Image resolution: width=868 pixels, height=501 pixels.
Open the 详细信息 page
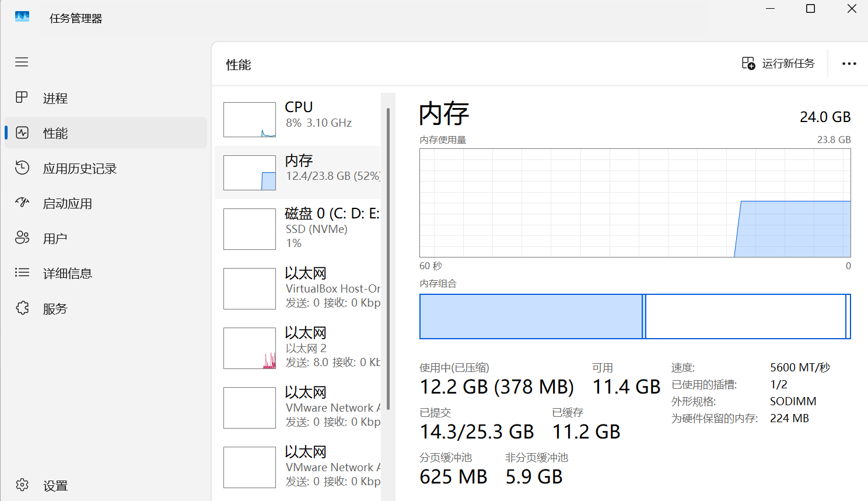(x=106, y=273)
